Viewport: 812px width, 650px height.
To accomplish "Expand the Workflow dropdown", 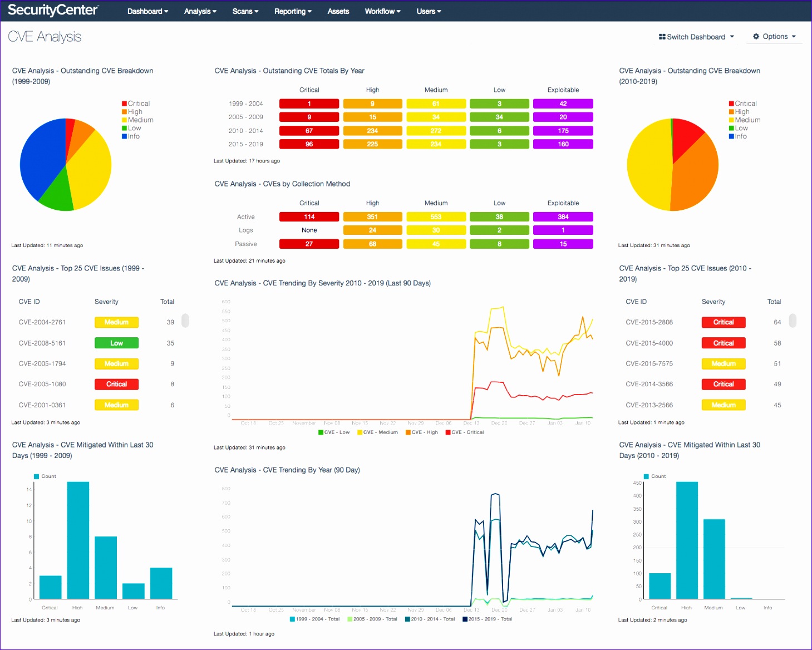I will [382, 11].
